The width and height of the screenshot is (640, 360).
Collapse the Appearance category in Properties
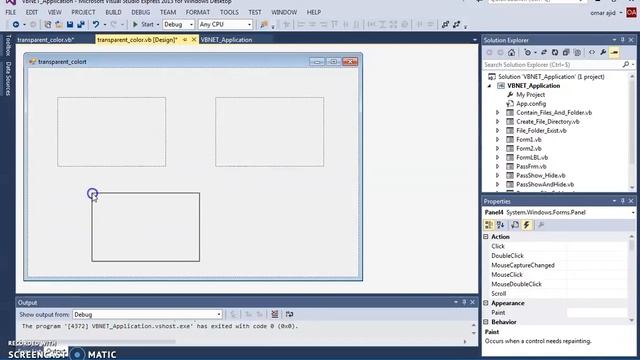[486, 303]
